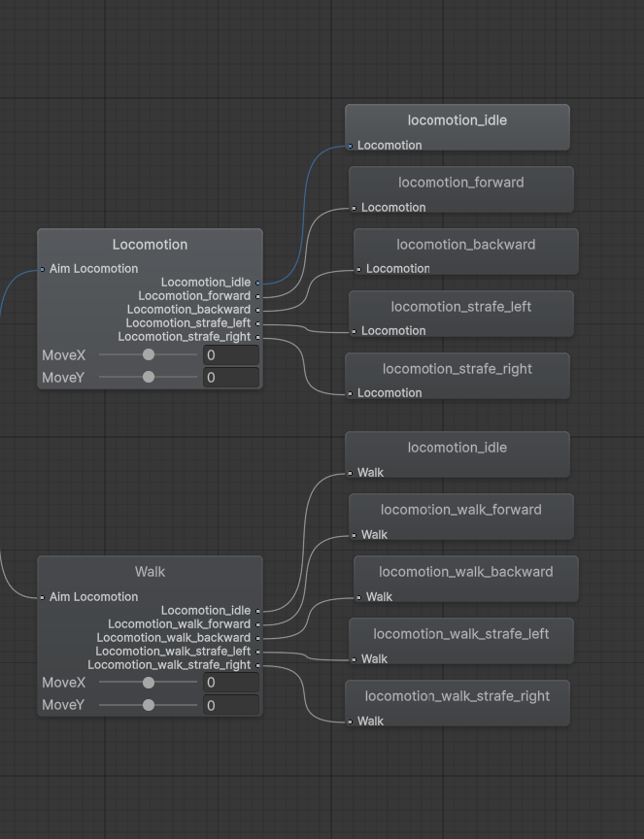
Task: Click the Locomotion_walk_backward output port
Action: click(x=257, y=638)
